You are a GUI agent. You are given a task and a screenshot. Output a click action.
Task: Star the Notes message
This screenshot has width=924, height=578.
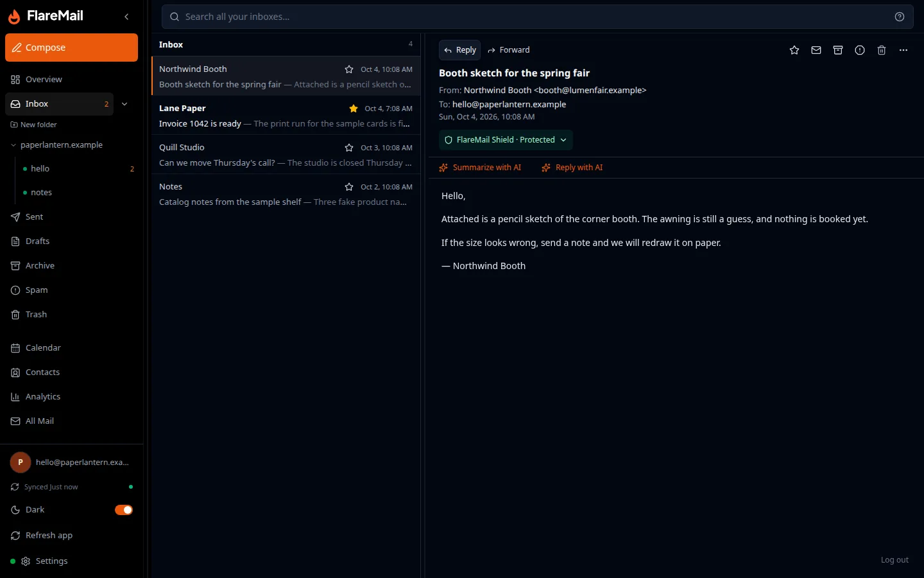[349, 187]
